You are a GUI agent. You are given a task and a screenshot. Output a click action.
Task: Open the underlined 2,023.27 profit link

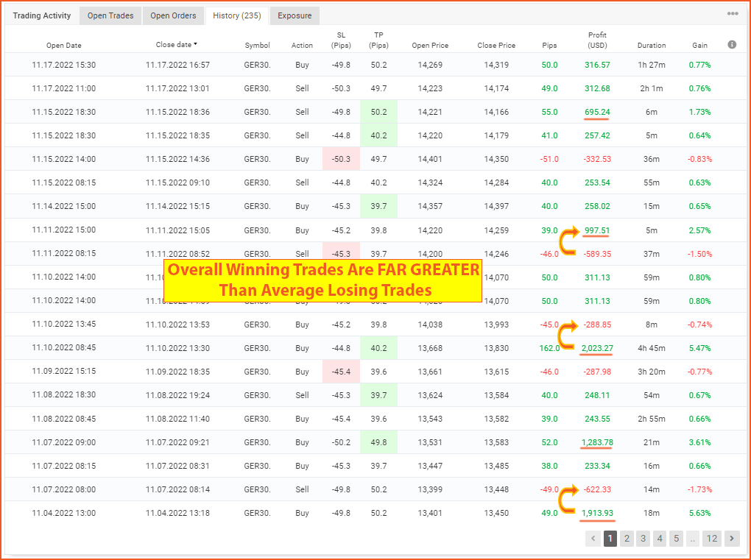pos(597,347)
